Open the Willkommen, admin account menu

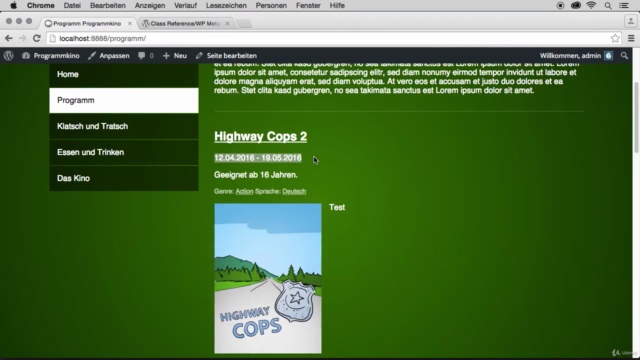coord(576,56)
